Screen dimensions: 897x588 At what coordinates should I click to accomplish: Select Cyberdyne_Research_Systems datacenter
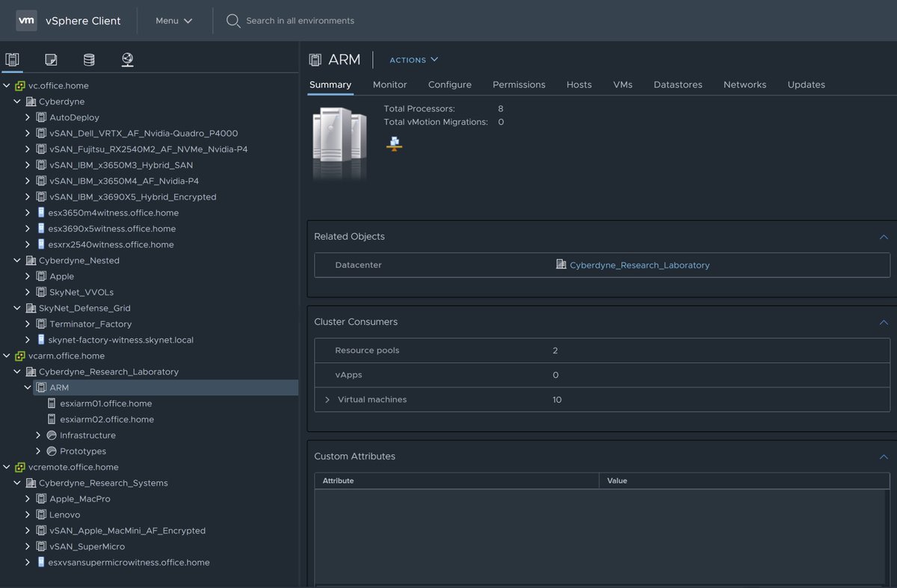[103, 483]
